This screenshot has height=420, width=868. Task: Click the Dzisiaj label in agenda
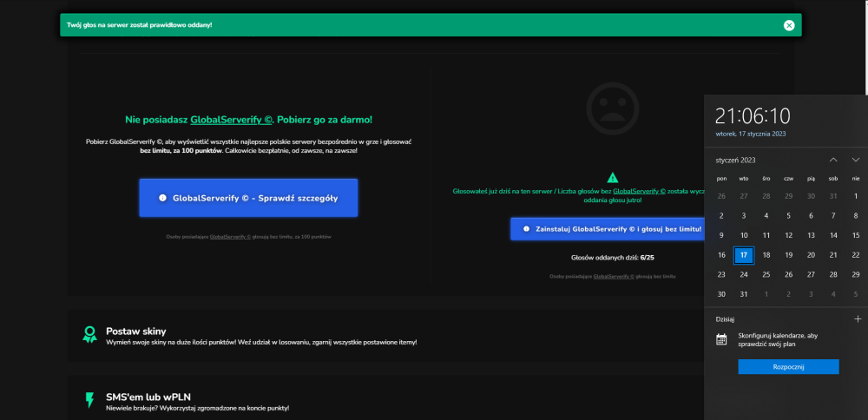pos(725,319)
